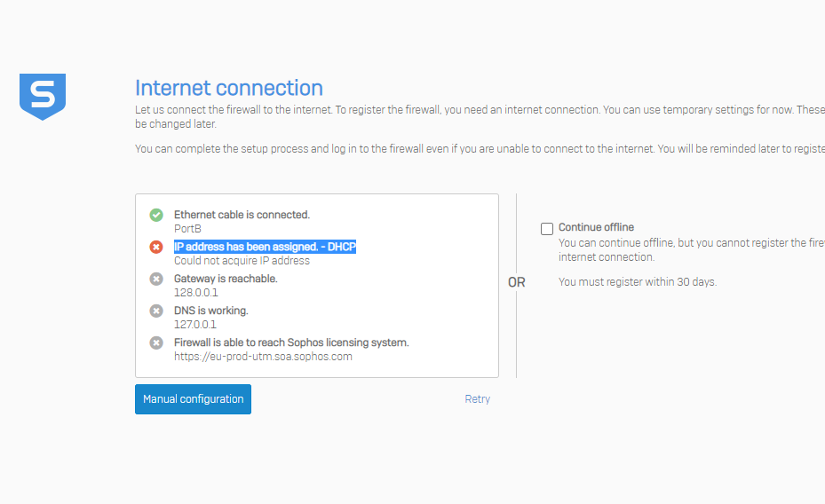The width and height of the screenshot is (825, 504).
Task: Click the Could not acquire IP address message
Action: (x=242, y=261)
